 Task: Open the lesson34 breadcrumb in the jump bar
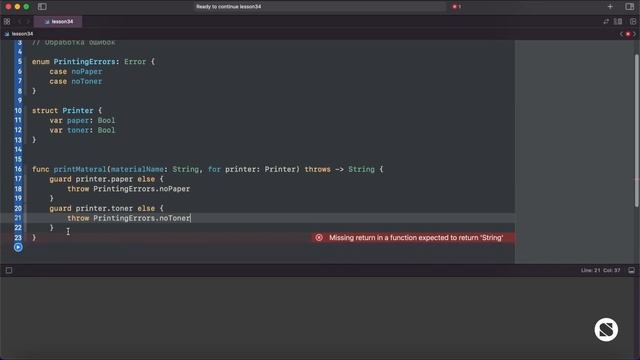coord(19,34)
